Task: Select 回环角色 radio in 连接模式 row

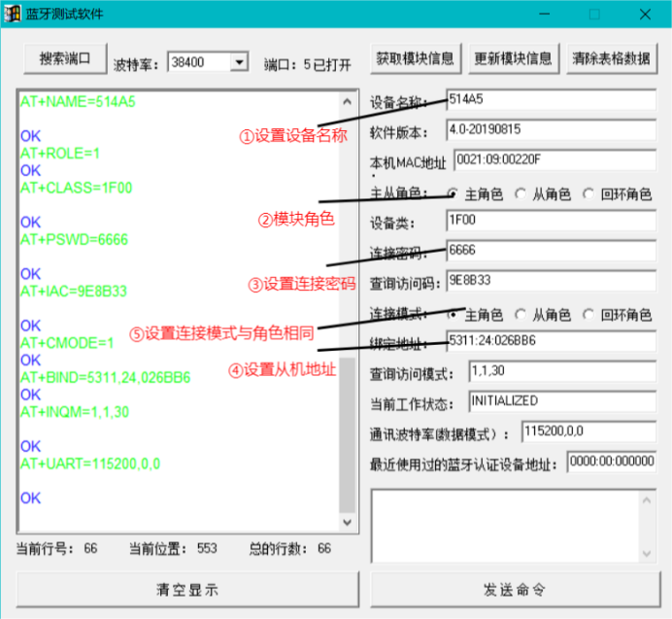Action: coord(588,315)
